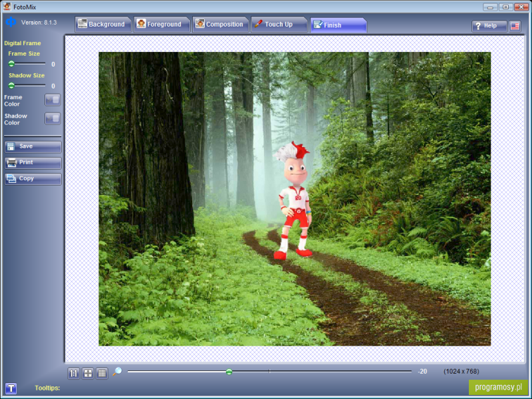Screen dimensions: 532x399
Task: Click the Digital Frame heading
Action: coord(23,43)
